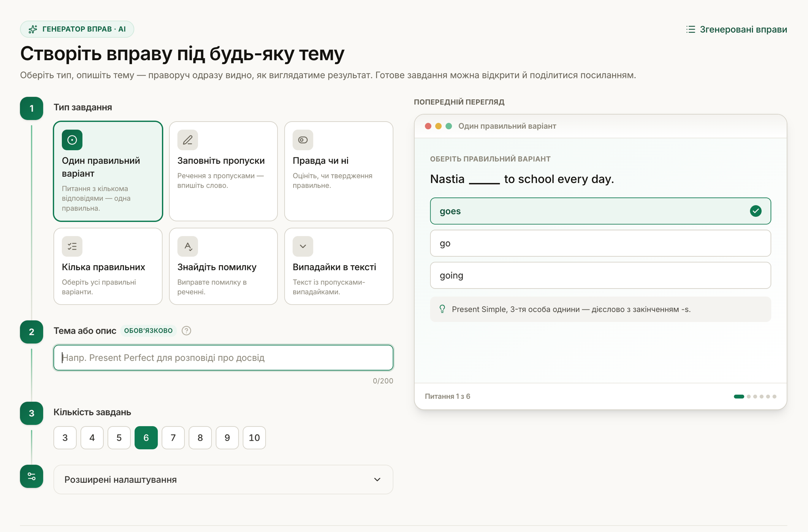The height and width of the screenshot is (532, 808).
Task: Pick the Випадайки в тексті task type
Action: click(x=339, y=266)
